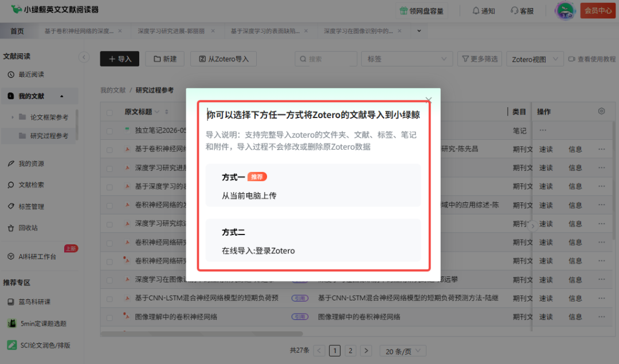Switch to the 基于卷积神经网络的深度 tab
This screenshot has height=364, width=619.
click(x=79, y=31)
